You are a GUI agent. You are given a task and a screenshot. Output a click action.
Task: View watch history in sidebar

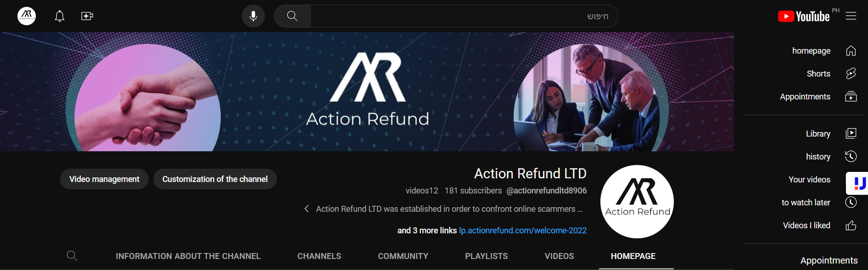(x=818, y=156)
